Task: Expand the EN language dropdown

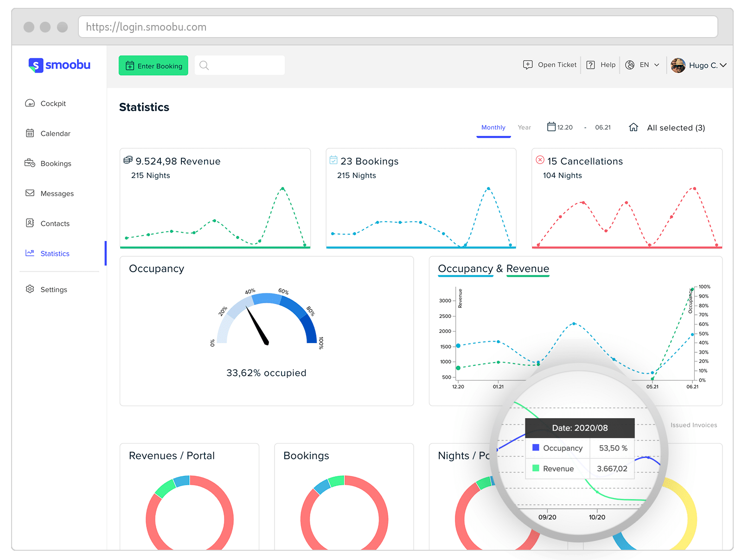Action: pos(649,65)
